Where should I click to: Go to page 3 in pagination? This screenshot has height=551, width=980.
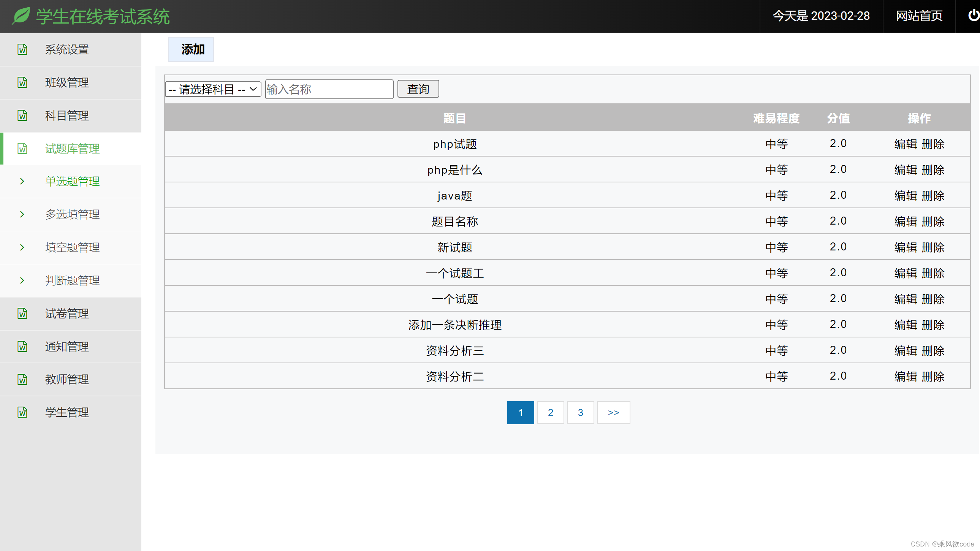580,412
